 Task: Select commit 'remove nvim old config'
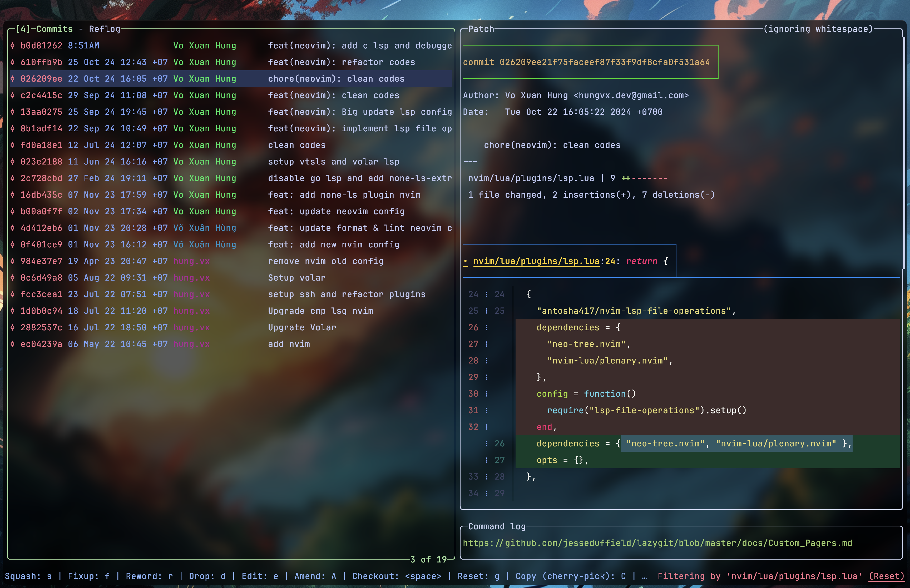[x=325, y=261]
